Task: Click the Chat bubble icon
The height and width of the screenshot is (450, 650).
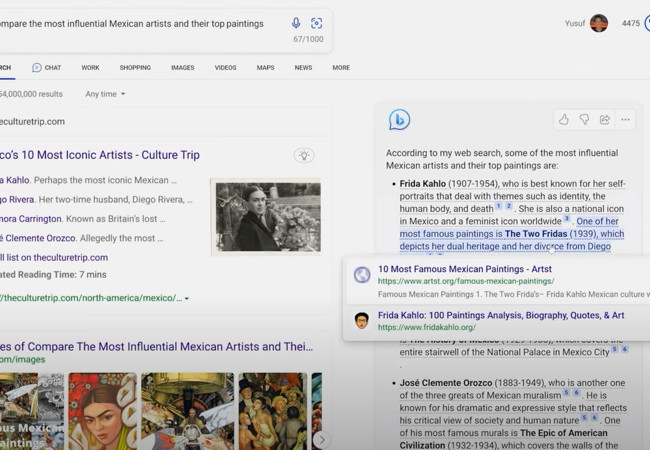Action: [36, 68]
